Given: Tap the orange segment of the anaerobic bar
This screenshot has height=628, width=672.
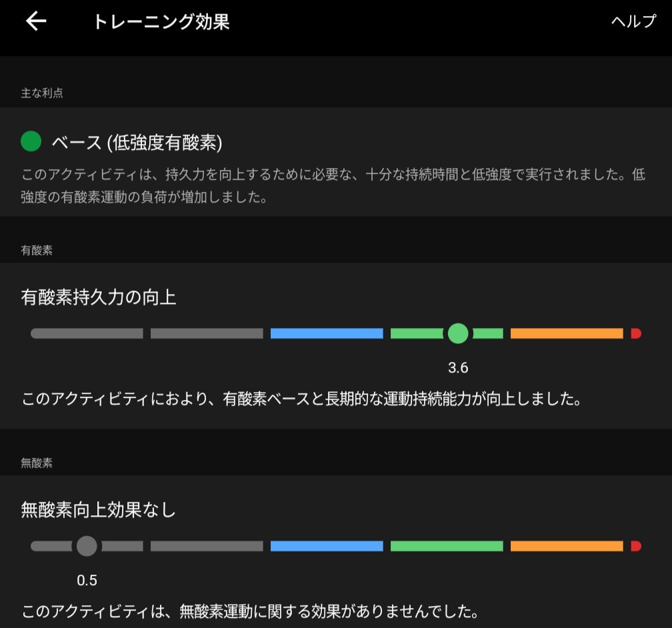Looking at the screenshot, I should (x=567, y=547).
